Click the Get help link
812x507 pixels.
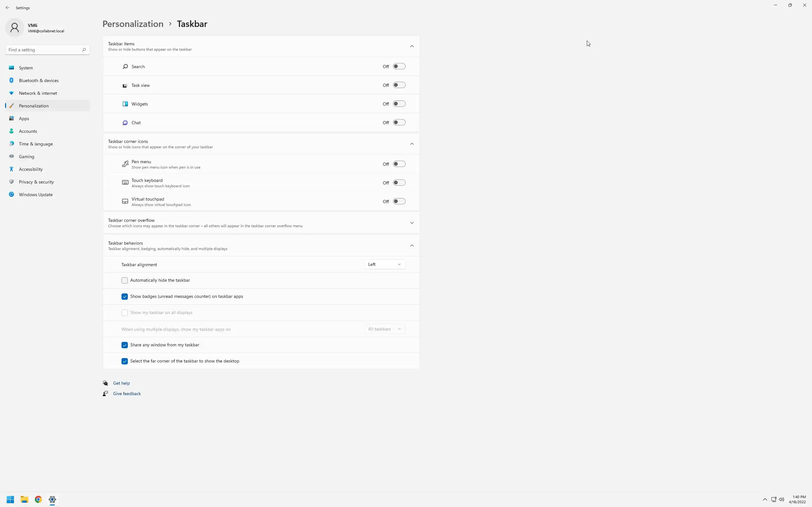pyautogui.click(x=121, y=383)
